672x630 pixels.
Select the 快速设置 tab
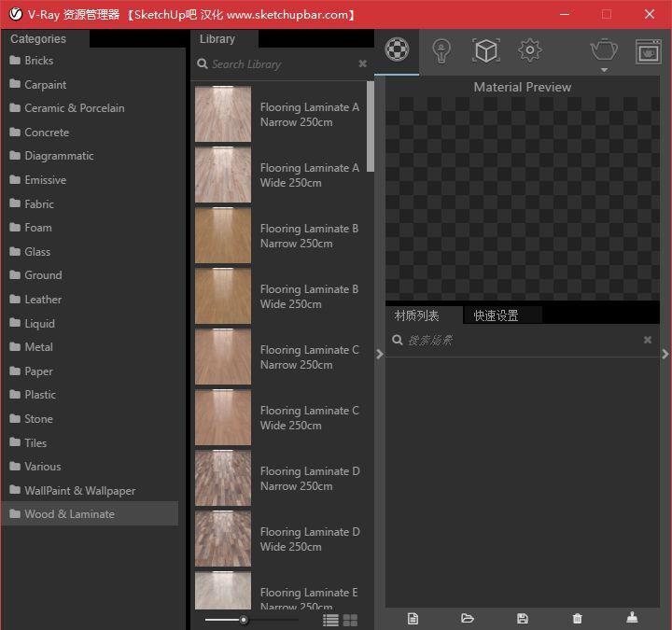point(496,315)
